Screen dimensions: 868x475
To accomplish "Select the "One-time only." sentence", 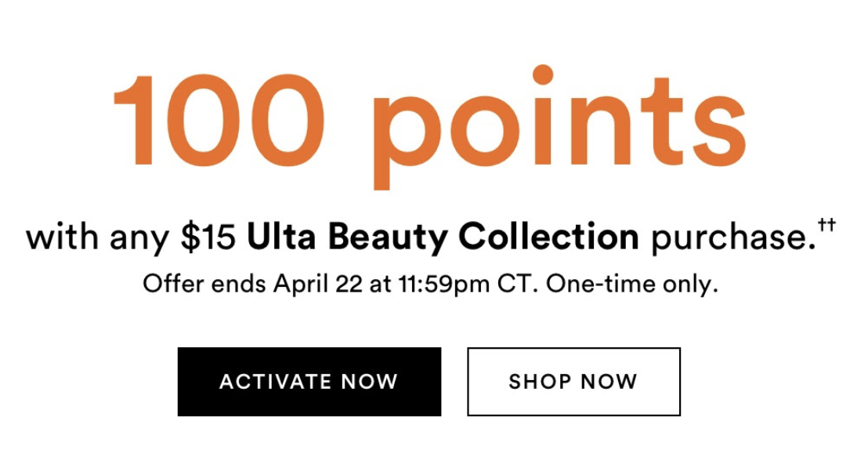I will pos(632,284).
